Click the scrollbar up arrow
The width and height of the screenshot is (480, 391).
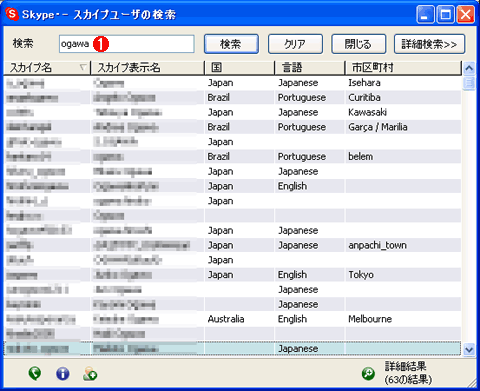469,68
